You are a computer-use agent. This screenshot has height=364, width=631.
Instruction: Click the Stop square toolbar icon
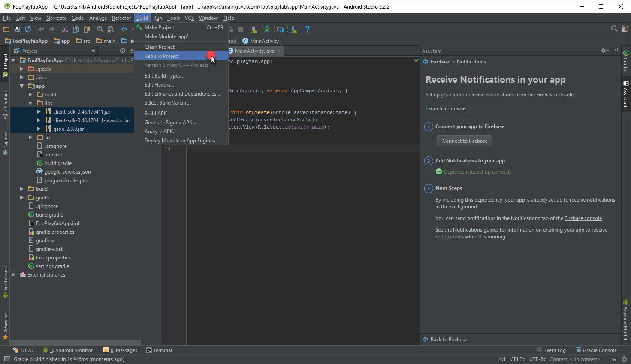[x=241, y=29]
